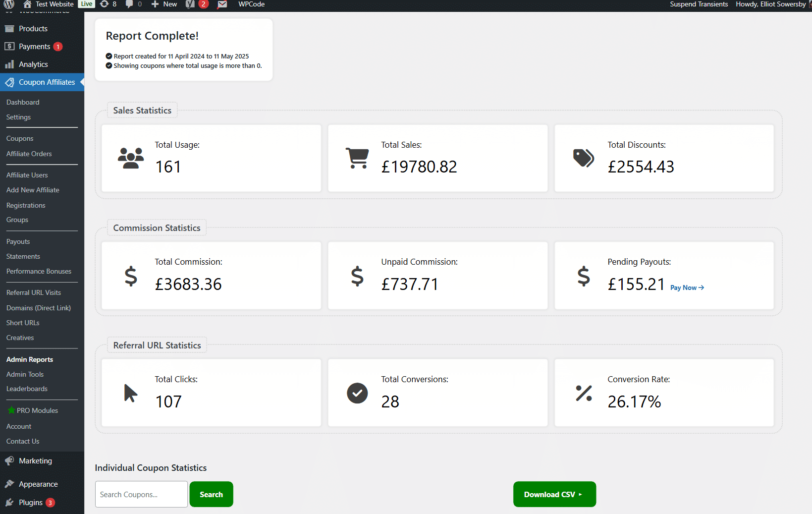Open the Dashboard submenu item

click(x=23, y=102)
